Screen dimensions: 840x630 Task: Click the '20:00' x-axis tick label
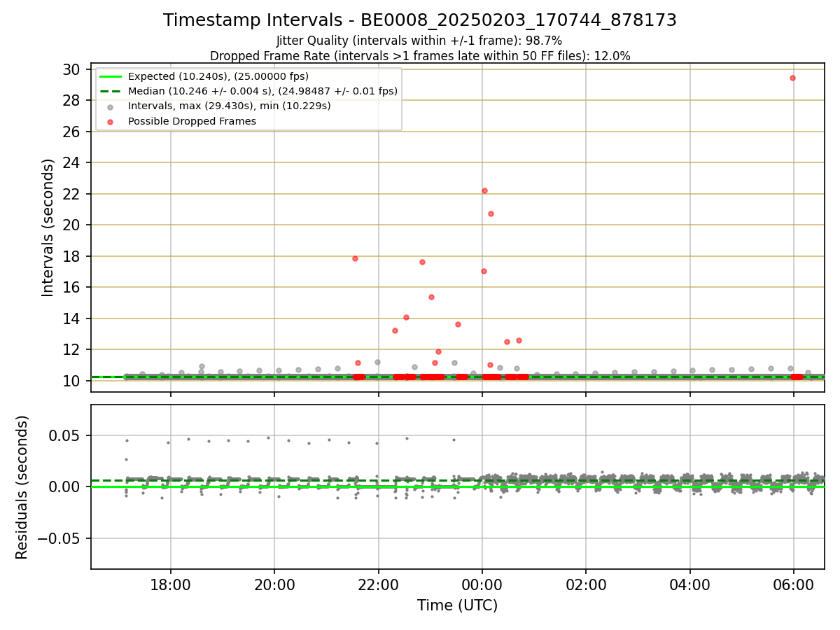pyautogui.click(x=274, y=584)
